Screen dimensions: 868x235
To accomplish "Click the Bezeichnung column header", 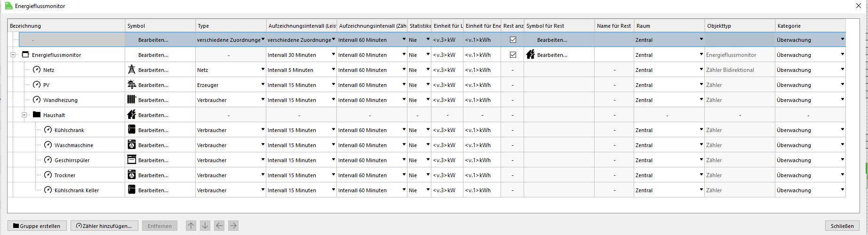I will tap(66, 26).
